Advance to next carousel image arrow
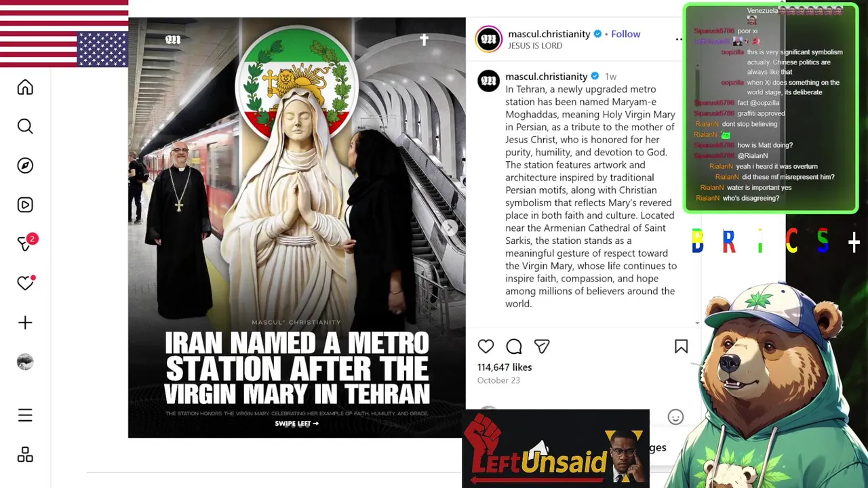 pos(450,228)
